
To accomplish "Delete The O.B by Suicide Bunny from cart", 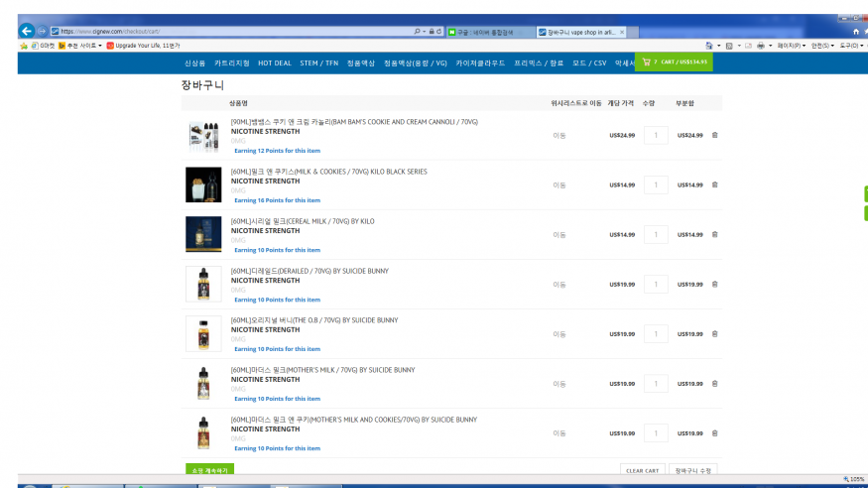I will [x=714, y=333].
